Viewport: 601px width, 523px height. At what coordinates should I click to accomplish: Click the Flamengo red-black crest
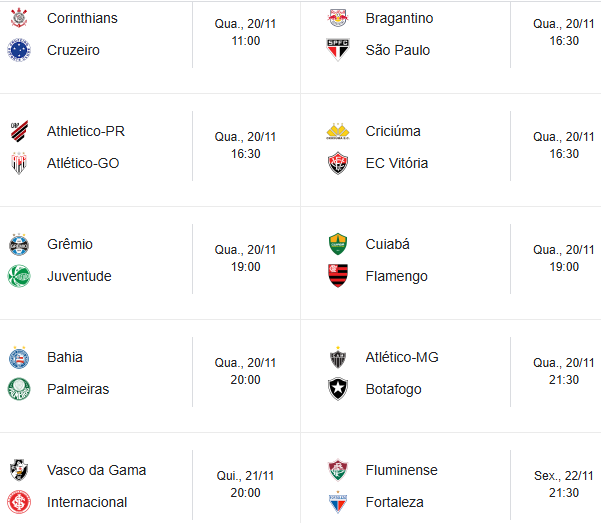[x=338, y=275]
